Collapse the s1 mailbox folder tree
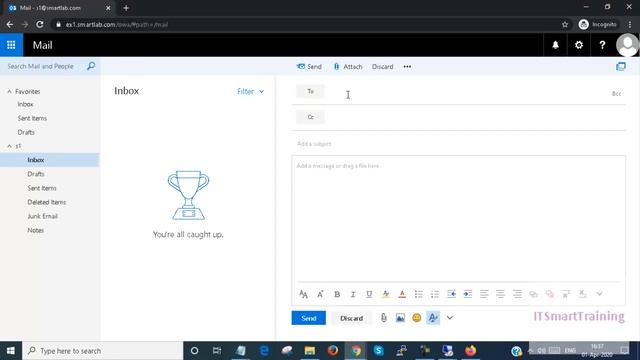 pyautogui.click(x=9, y=146)
